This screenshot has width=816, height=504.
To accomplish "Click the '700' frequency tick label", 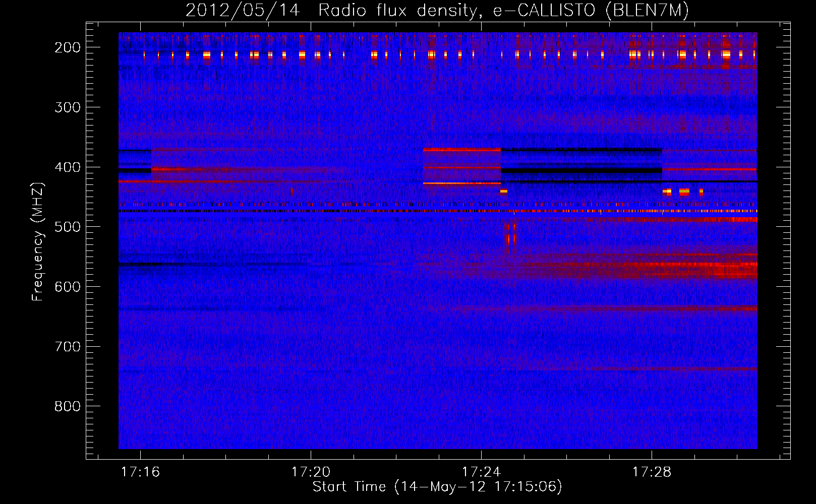I will [68, 347].
